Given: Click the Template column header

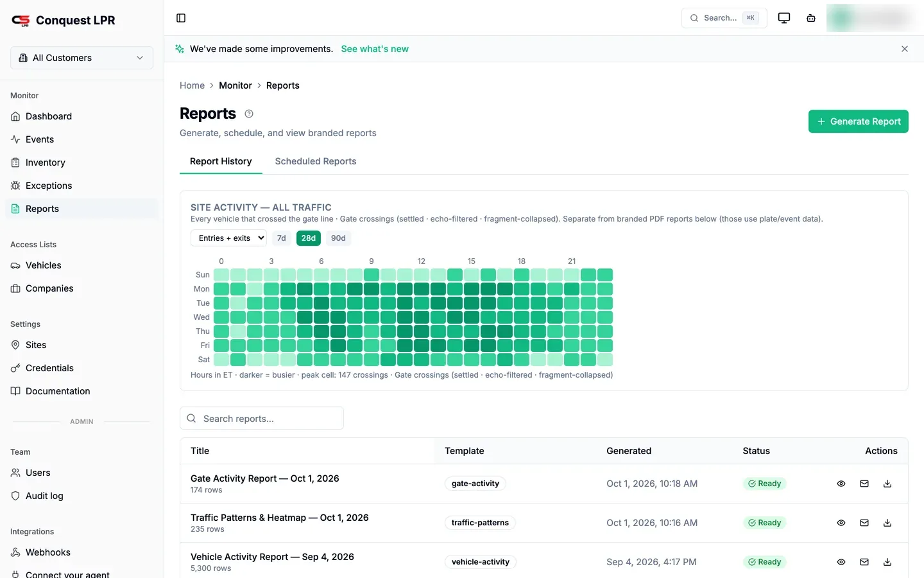Looking at the screenshot, I should click(x=465, y=451).
